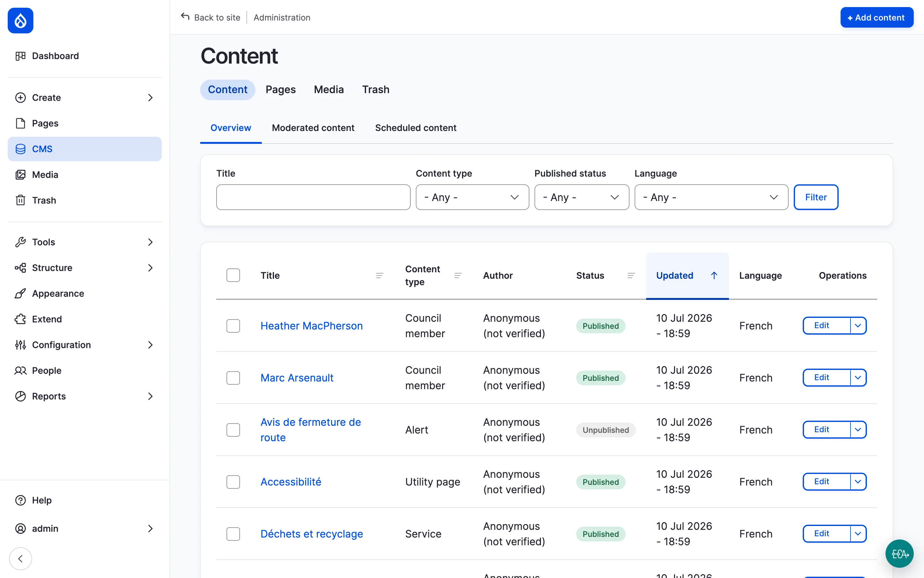This screenshot has width=924, height=578.
Task: Expand the Reports submenu chevron
Action: pos(150,396)
